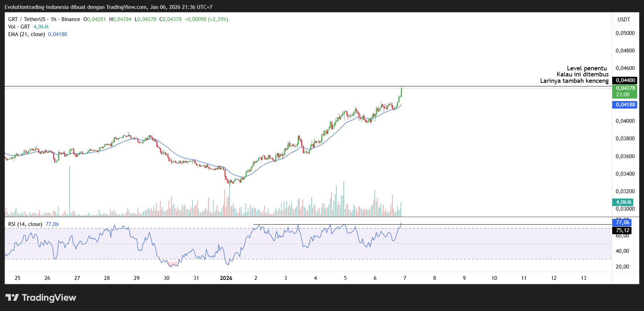Click the USDT currency label
Screen dimensions: 644x311
(x=624, y=20)
